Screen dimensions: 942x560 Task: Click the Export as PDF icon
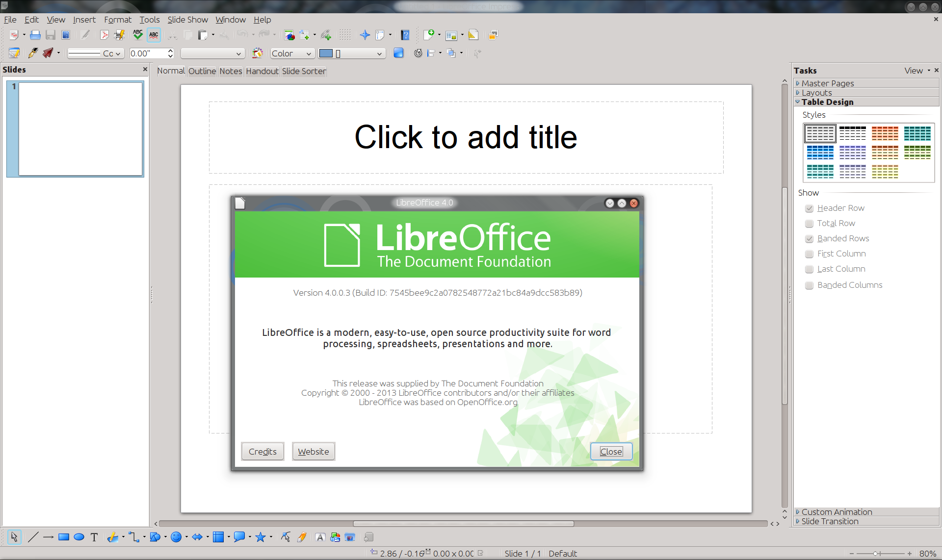104,35
